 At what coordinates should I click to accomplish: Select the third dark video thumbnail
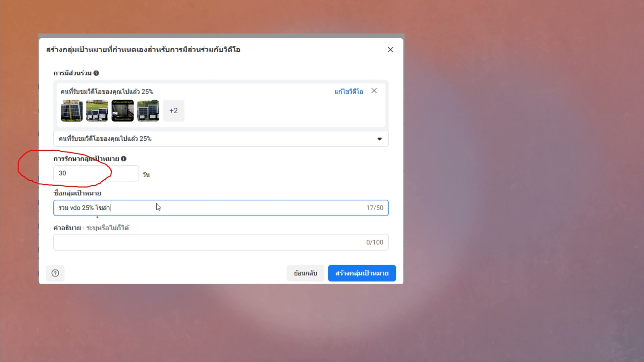[122, 111]
